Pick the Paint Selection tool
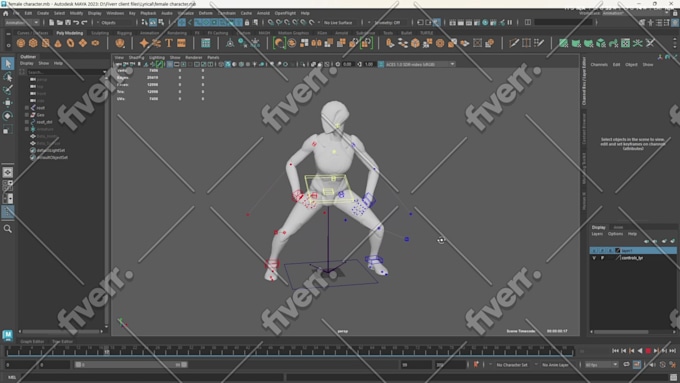 click(8, 90)
